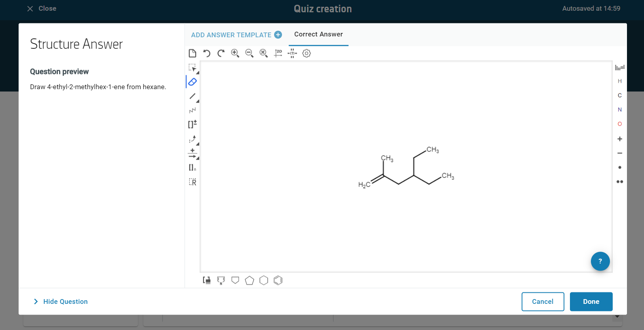Click the Cancel button

point(543,301)
